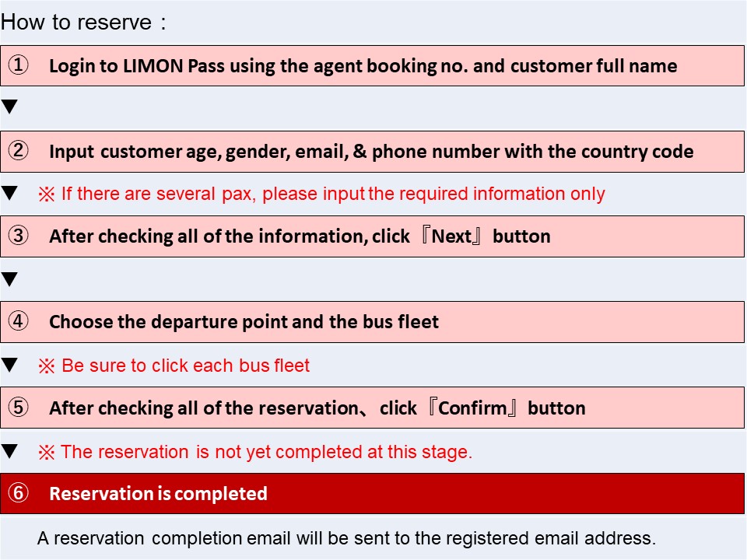
Task: Click the How to reserve heading
Action: pos(83,23)
